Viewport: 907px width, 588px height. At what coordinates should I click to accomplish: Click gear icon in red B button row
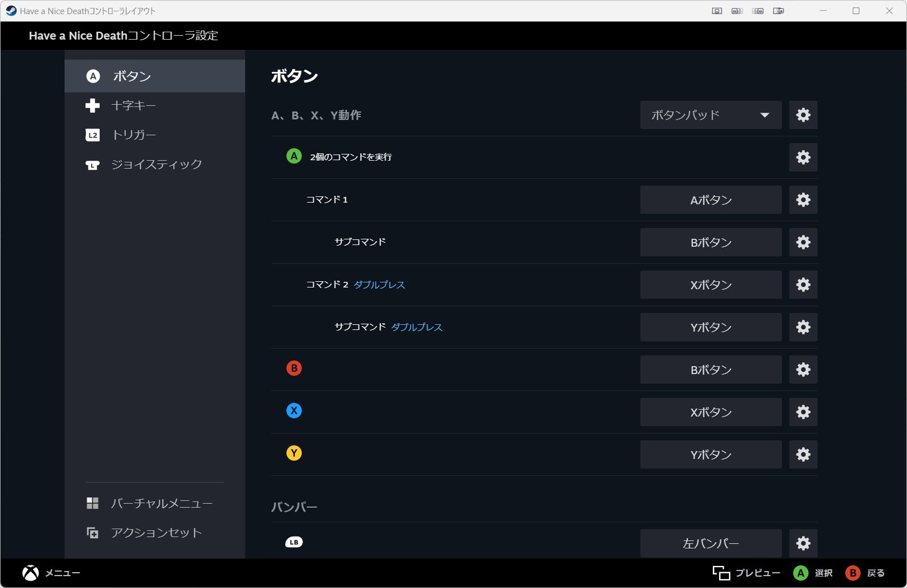pos(803,370)
